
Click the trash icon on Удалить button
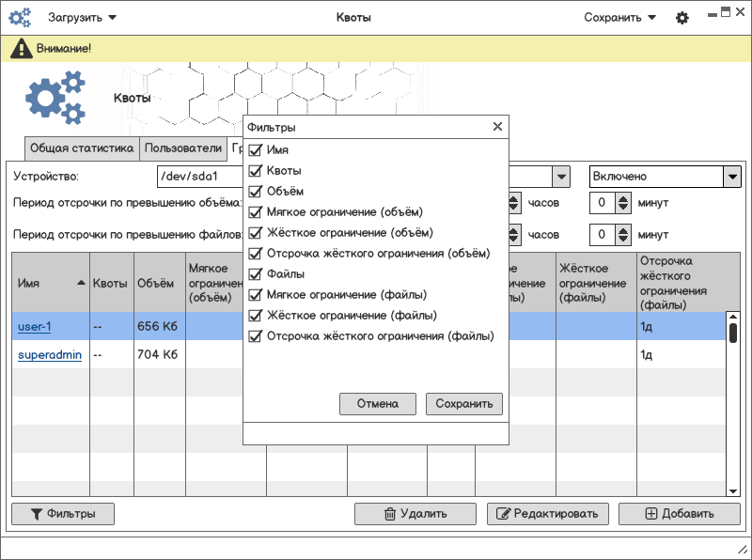pyautogui.click(x=390, y=514)
